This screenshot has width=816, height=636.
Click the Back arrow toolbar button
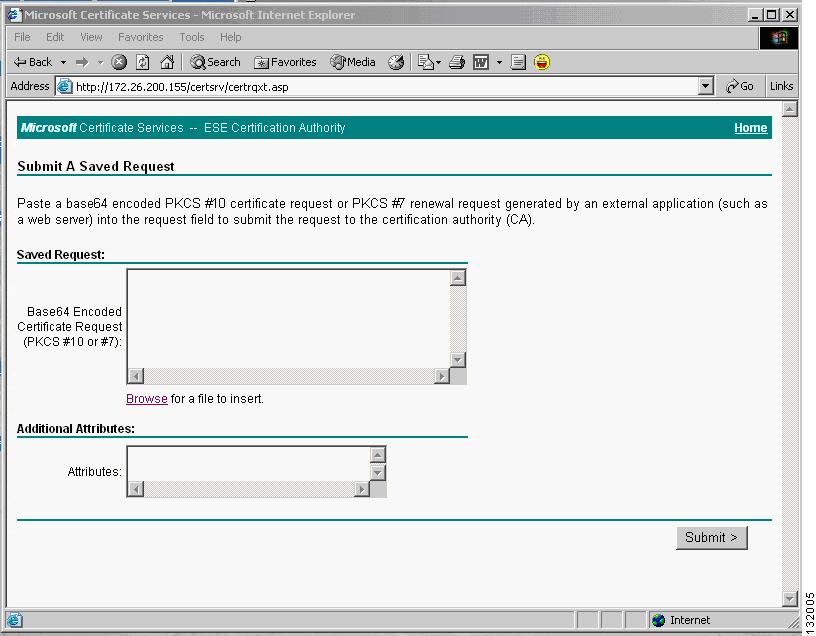point(33,62)
